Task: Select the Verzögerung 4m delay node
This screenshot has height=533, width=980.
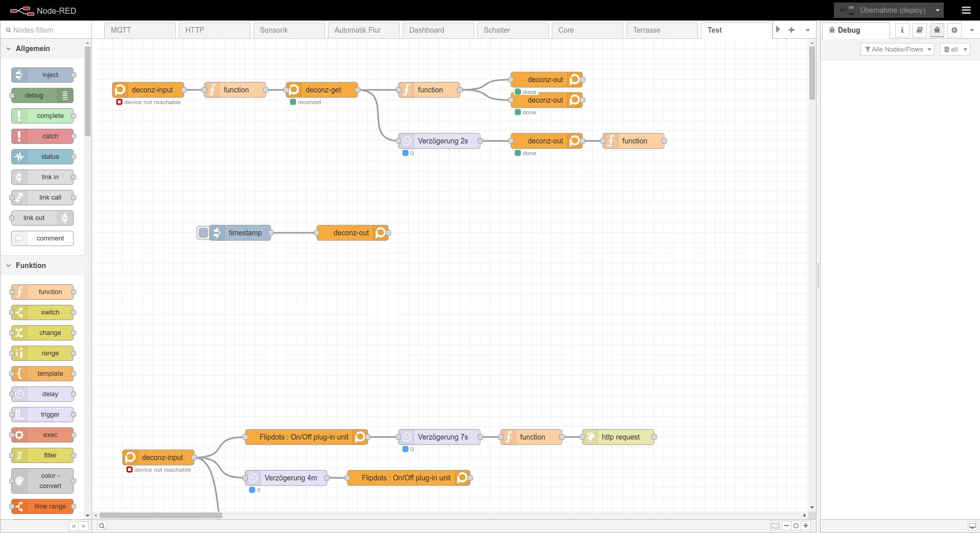Action: (286, 478)
